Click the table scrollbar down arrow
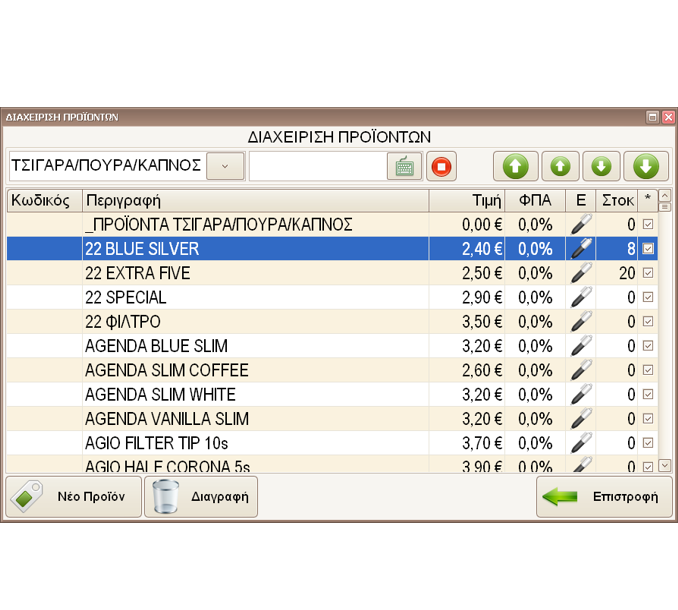The height and width of the screenshot is (610, 678). (665, 465)
